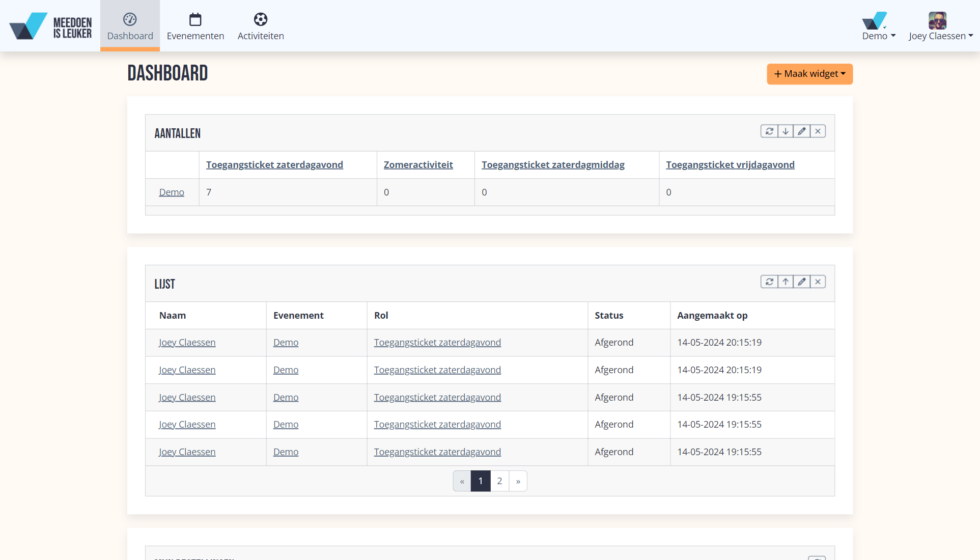Screen dimensions: 980x560
Task: Open the Activiteiten tab
Action: pos(261,26)
